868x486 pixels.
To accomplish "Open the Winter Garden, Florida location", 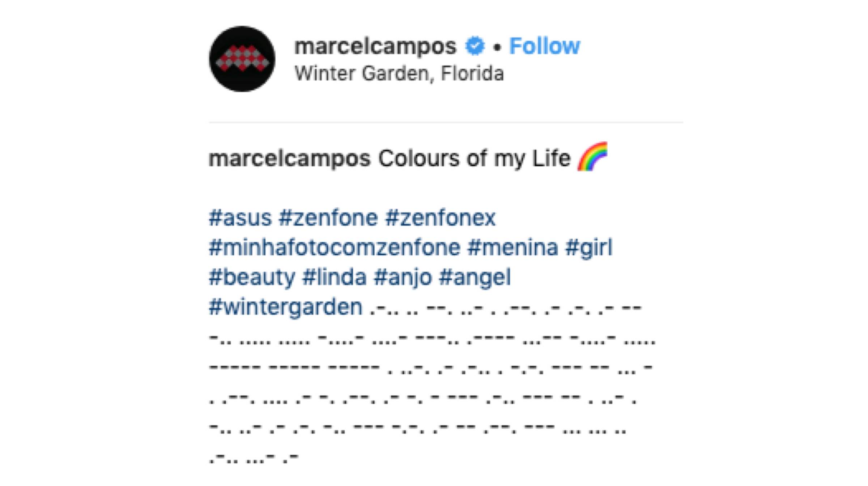I will pyautogui.click(x=399, y=73).
